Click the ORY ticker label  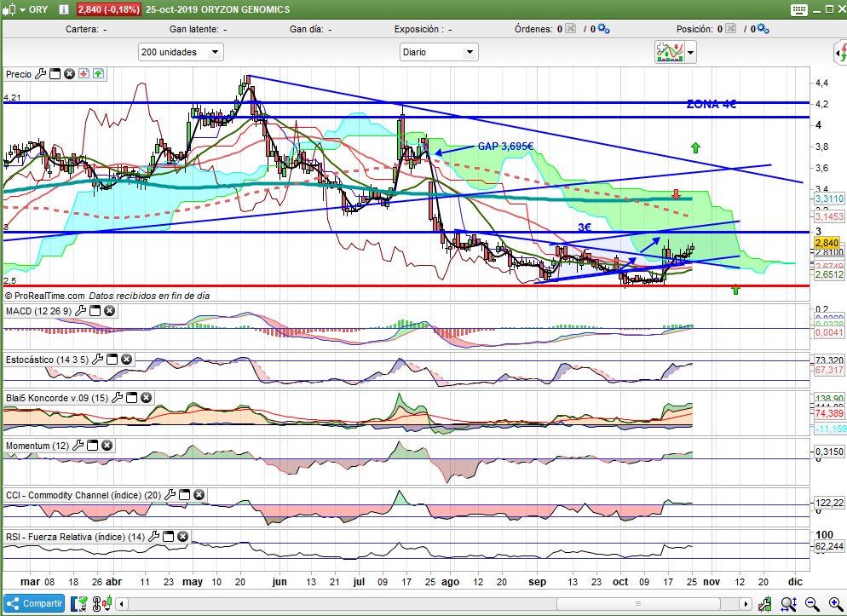pyautogui.click(x=38, y=9)
